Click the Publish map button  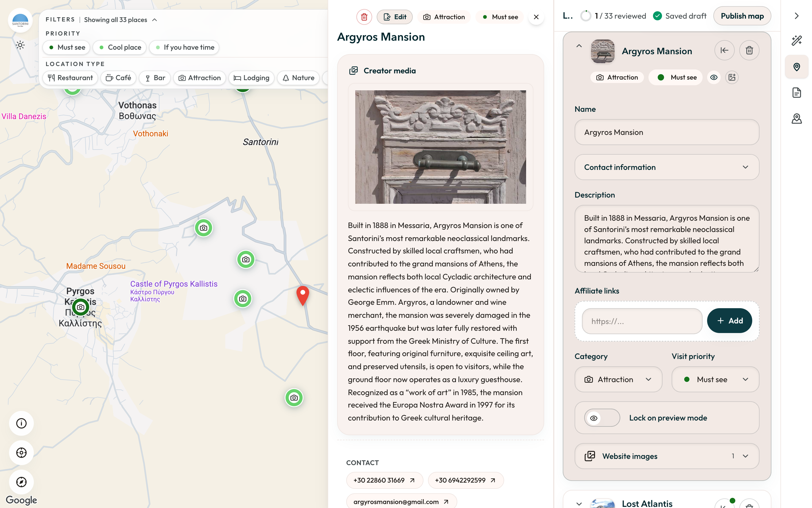point(742,16)
